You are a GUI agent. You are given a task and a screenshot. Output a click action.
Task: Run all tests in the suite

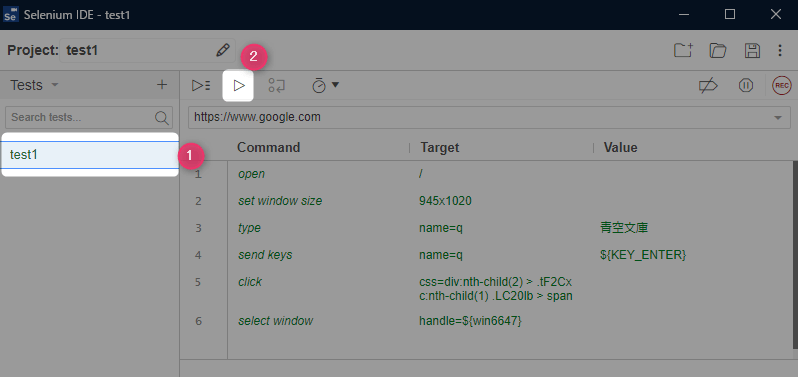coord(201,85)
